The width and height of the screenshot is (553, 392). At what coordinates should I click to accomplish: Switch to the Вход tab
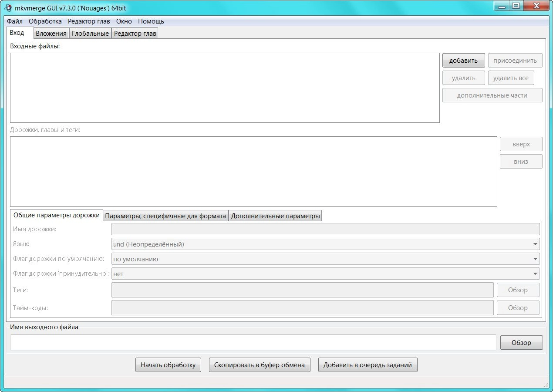[20, 33]
